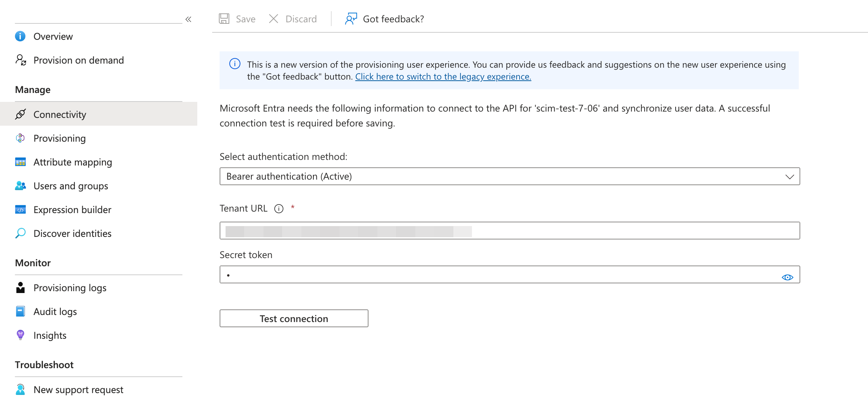Click the 'Secret token' label

pos(246,255)
